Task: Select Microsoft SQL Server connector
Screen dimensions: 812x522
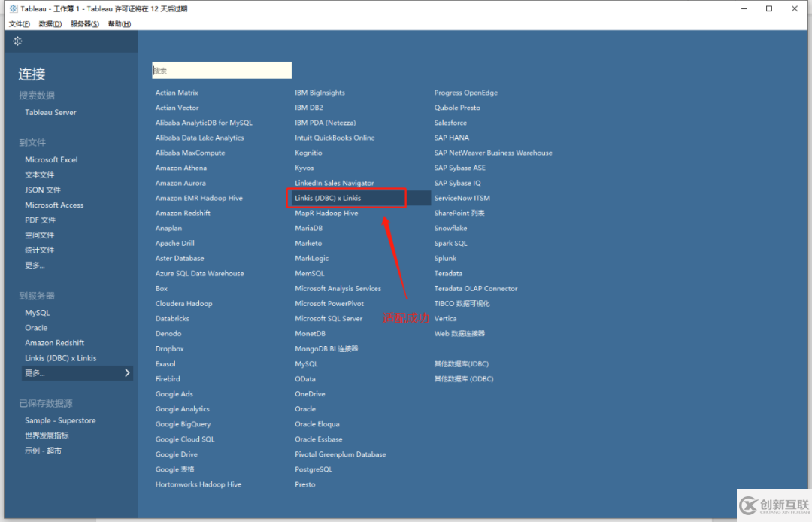Action: pos(329,318)
